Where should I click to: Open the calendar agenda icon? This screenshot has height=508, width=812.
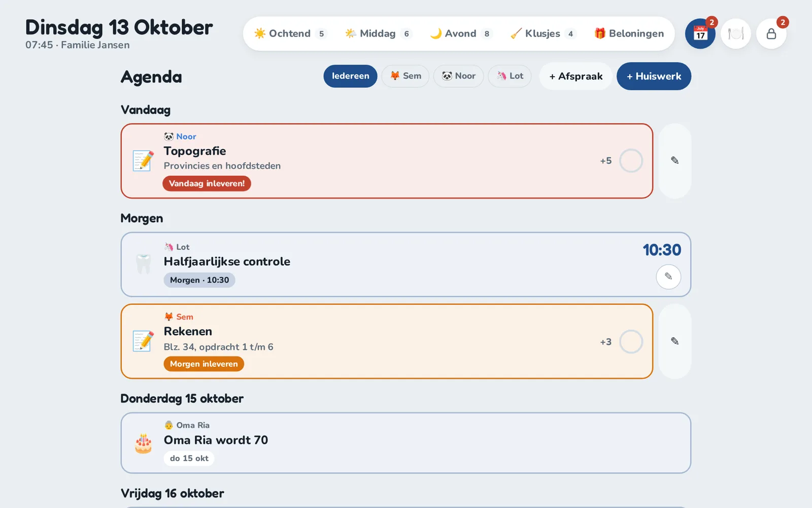(x=700, y=34)
